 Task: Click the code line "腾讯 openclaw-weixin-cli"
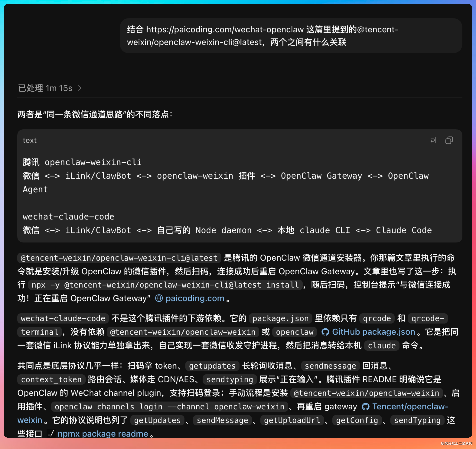click(x=82, y=162)
